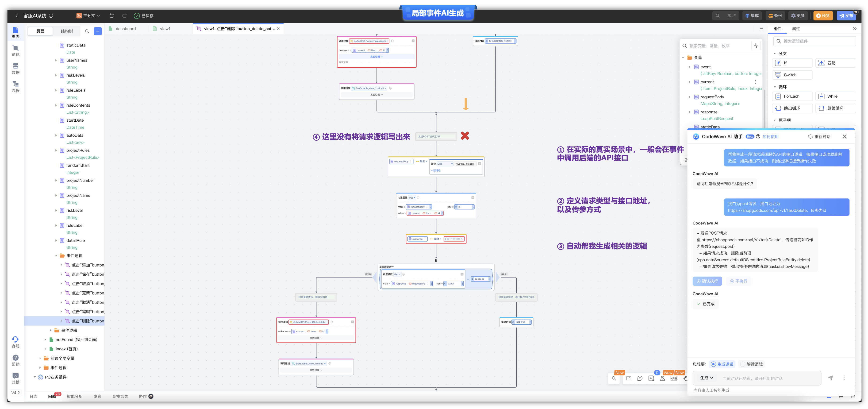Click the 搜索逻辑组件 search field

tap(814, 41)
